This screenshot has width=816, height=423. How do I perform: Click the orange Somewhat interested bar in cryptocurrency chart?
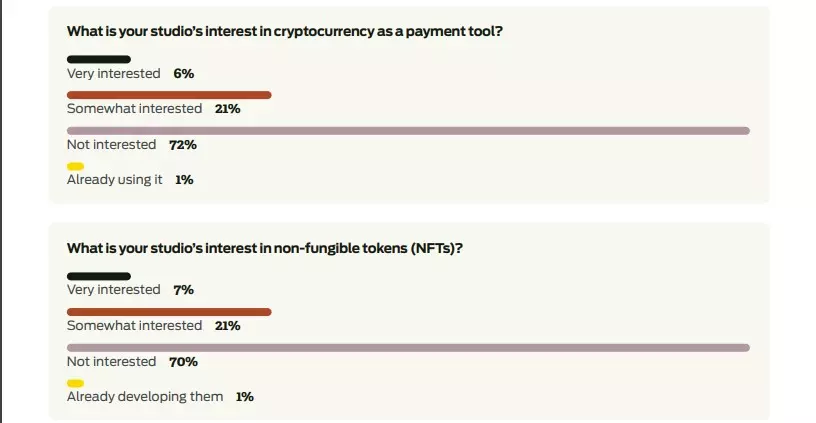pyautogui.click(x=169, y=95)
